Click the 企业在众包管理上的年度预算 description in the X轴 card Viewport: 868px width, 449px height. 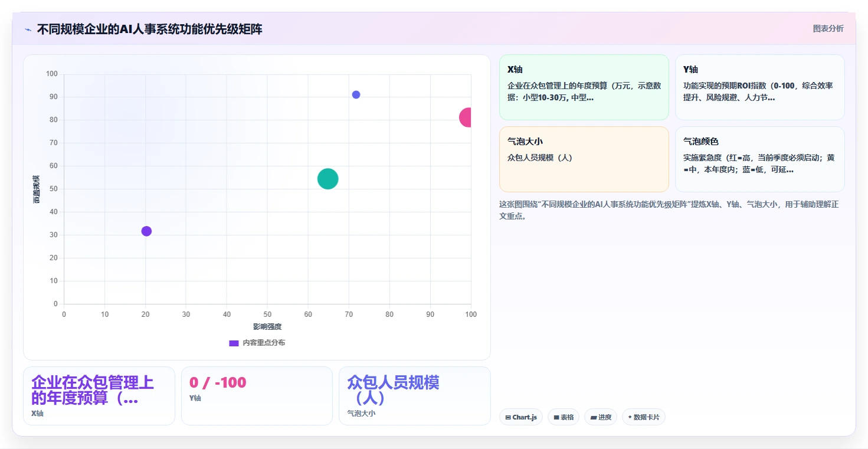pyautogui.click(x=584, y=91)
